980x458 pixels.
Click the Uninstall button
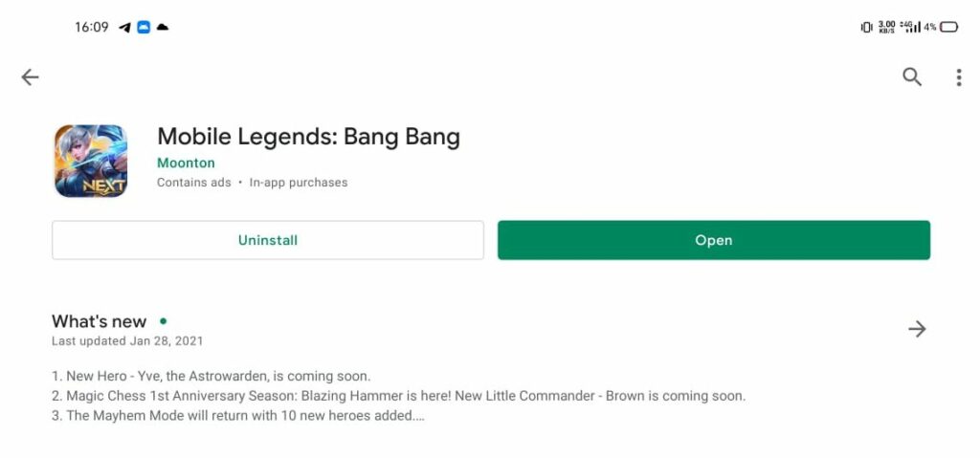pyautogui.click(x=268, y=240)
